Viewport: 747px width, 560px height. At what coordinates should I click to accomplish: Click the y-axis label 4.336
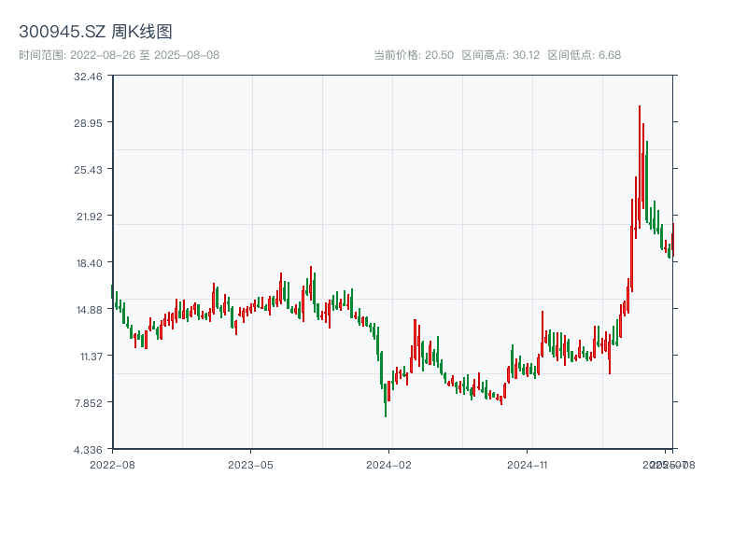pos(88,450)
